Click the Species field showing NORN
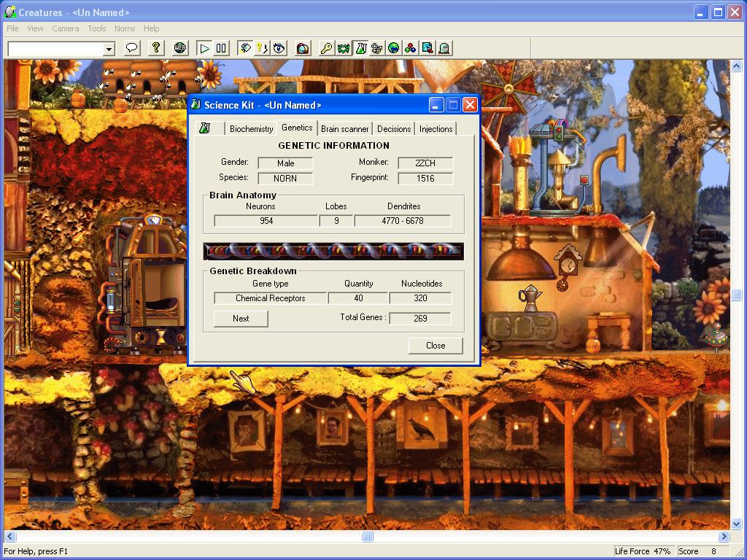This screenshot has height=560, width=747. (x=285, y=179)
